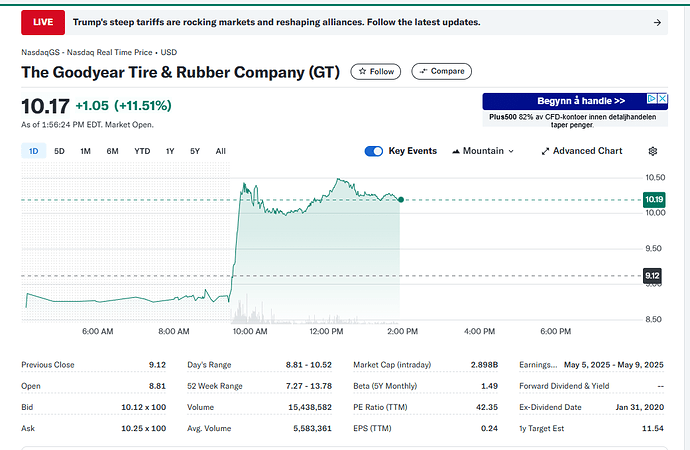This screenshot has height=450, width=690.
Task: Click earnings date May 5, 2025 - May 9, 2025
Action: point(613,365)
